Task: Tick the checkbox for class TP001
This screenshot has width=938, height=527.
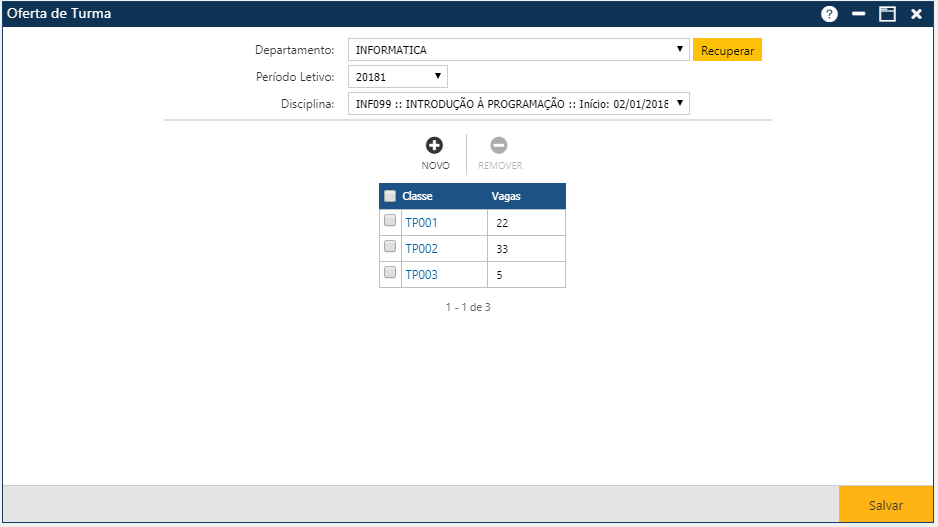Action: [390, 221]
